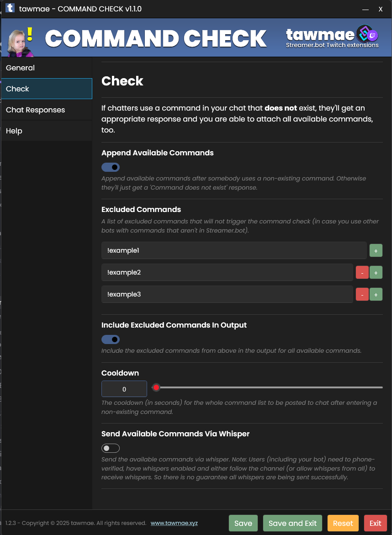Save the current settings
This screenshot has height=535, width=392.
(243, 523)
